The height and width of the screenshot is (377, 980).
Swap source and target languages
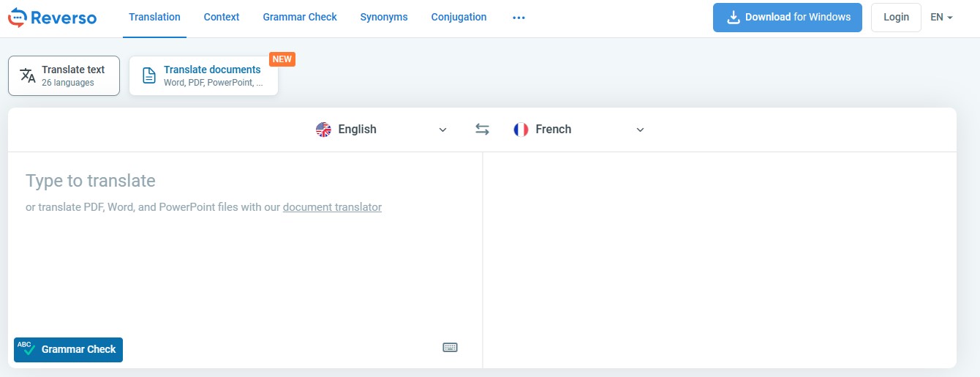point(482,130)
